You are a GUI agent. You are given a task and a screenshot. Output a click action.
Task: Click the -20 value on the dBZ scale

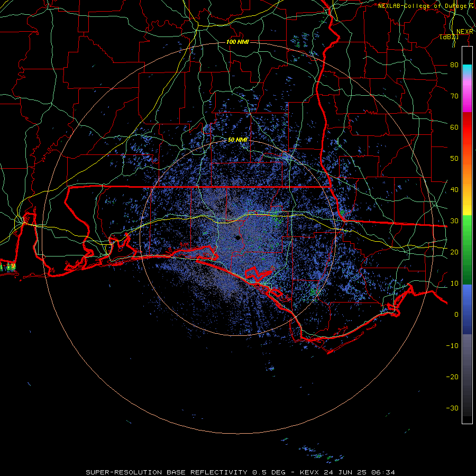tap(452, 377)
